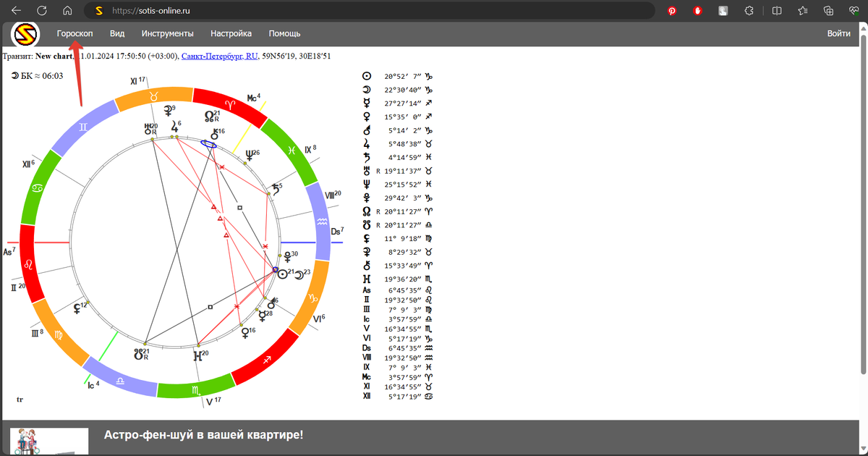This screenshot has height=456, width=868.
Task: Click the Sun symbol on the chart
Action: coord(282,274)
